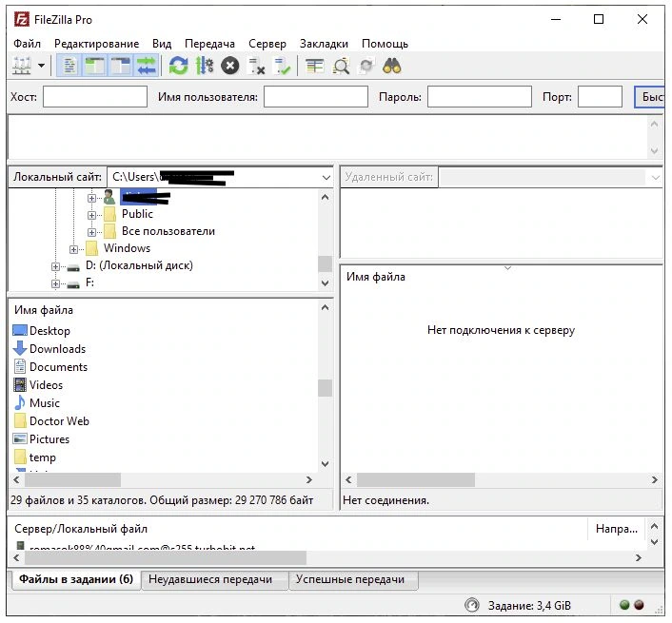Open the Файл menu
Screen dimensions: 672x623
pos(27,44)
